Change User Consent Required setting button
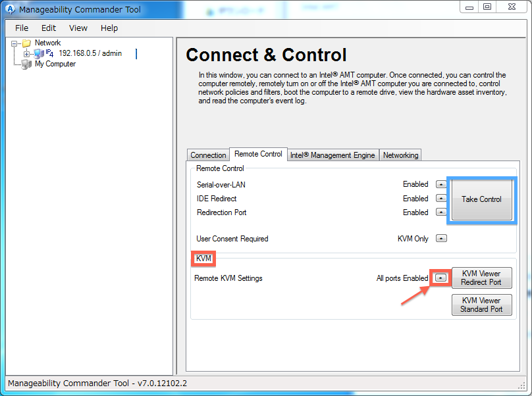532x396 pixels. pos(441,238)
